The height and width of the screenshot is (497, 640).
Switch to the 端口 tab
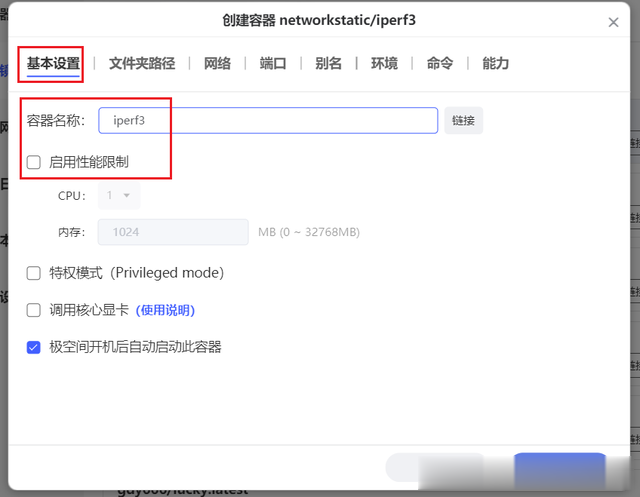coord(273,63)
